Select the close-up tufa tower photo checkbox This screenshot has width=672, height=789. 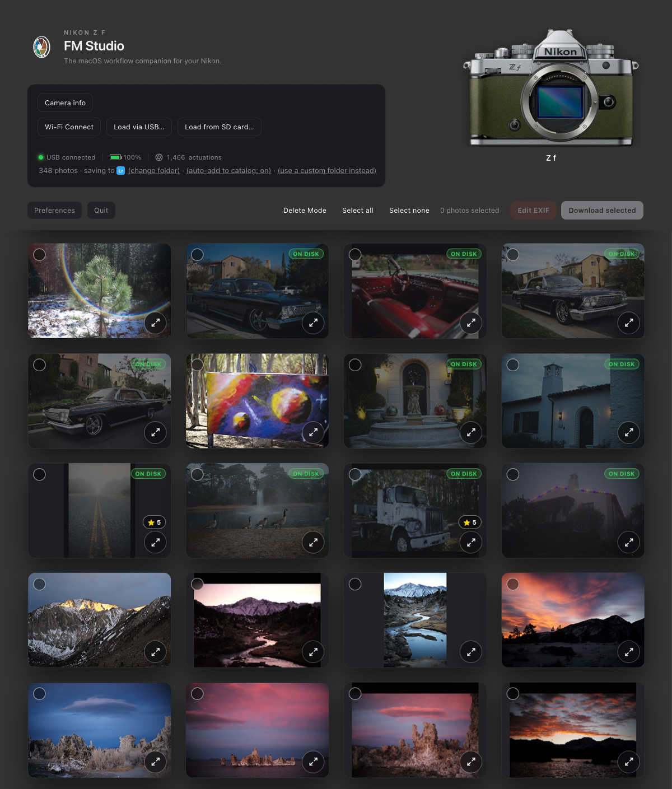[355, 694]
